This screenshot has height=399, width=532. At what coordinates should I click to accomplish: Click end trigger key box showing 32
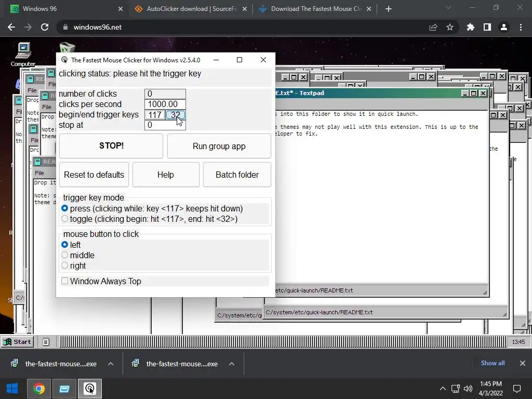coord(176,115)
